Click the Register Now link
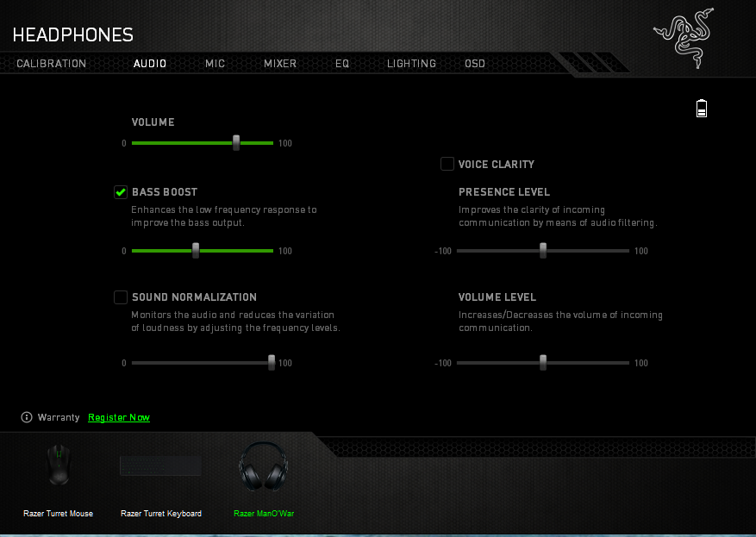756x537 pixels. click(119, 417)
